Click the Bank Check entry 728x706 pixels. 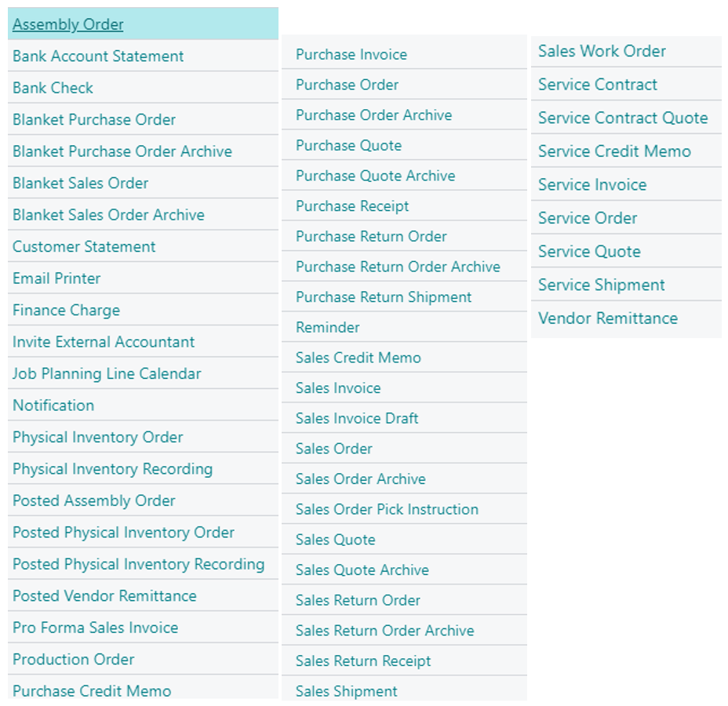(x=52, y=87)
